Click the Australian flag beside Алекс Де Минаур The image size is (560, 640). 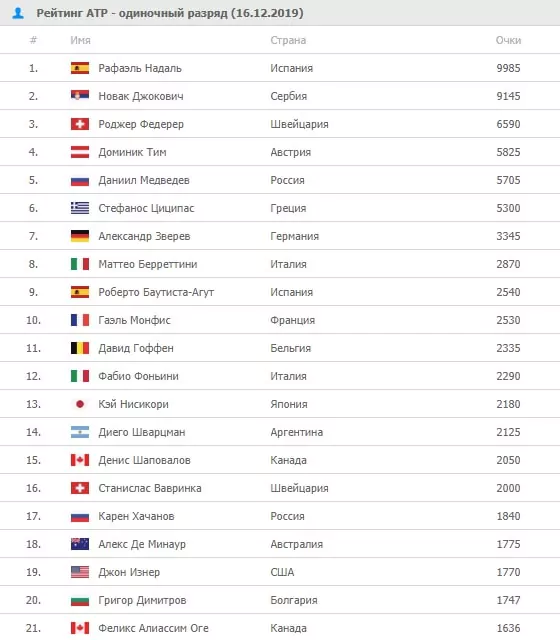pos(80,544)
